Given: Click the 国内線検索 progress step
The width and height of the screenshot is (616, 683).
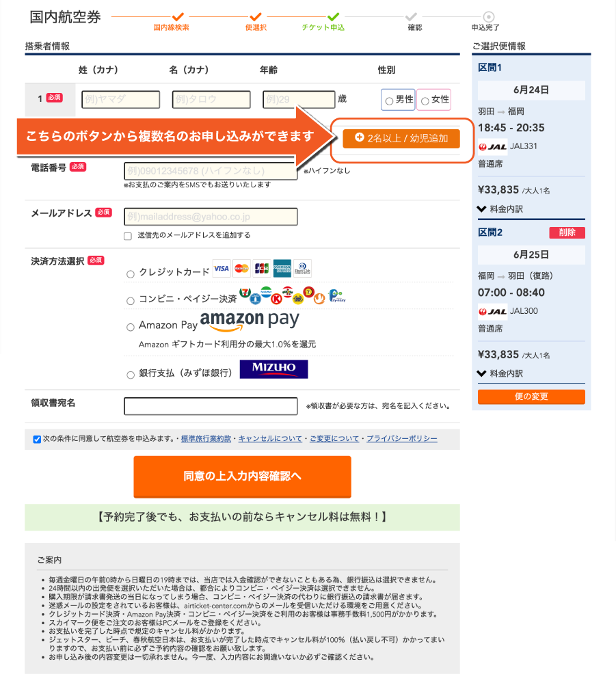Looking at the screenshot, I should click(x=172, y=27).
